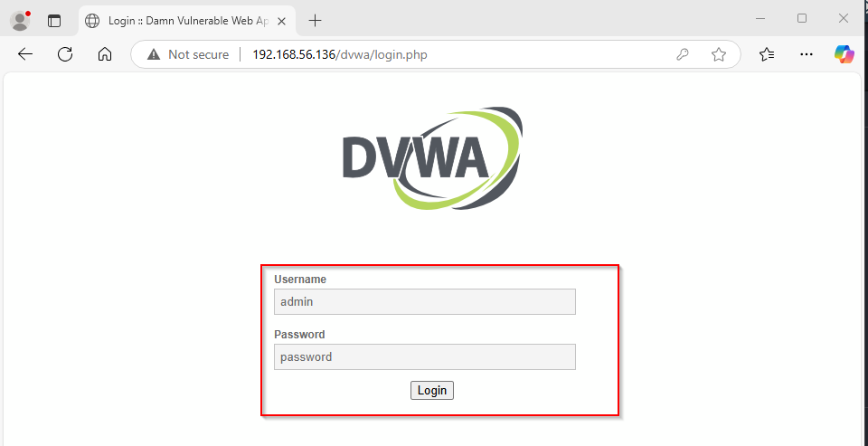Click the DVWA logo image
Viewport: 868px width, 446px height.
pyautogui.click(x=433, y=158)
